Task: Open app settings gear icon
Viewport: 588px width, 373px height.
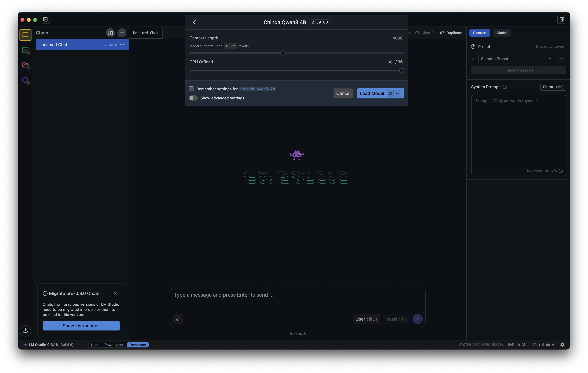Action: pos(562,345)
